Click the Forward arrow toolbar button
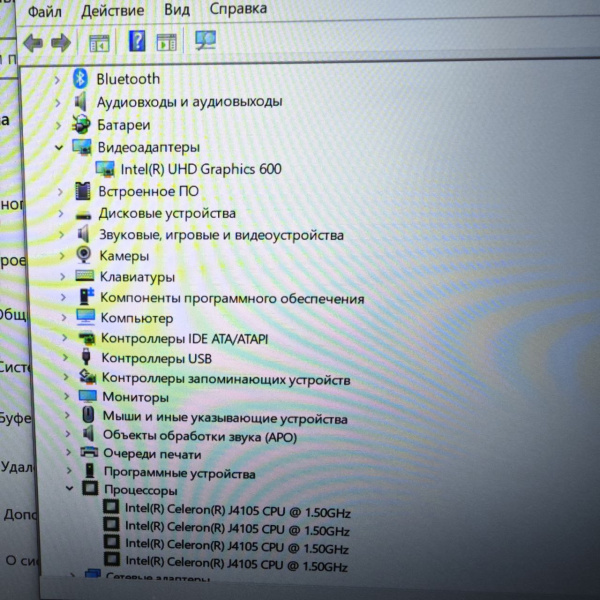The width and height of the screenshot is (600, 600). click(x=60, y=42)
